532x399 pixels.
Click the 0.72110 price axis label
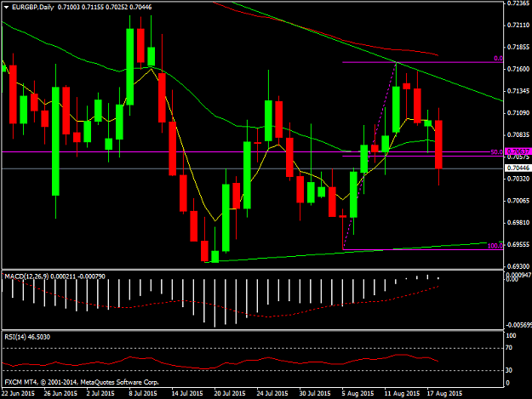518,25
